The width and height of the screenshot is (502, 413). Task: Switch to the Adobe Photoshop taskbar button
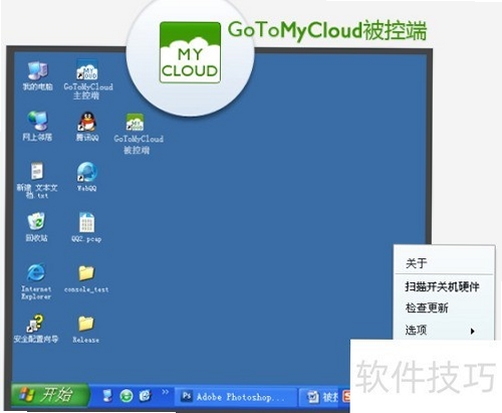(x=235, y=397)
